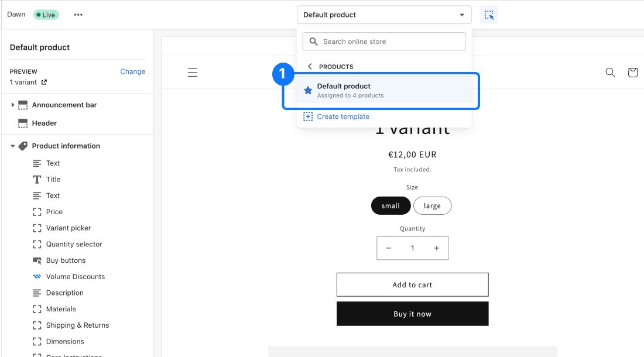Increase quantity with the plus button

tap(436, 248)
